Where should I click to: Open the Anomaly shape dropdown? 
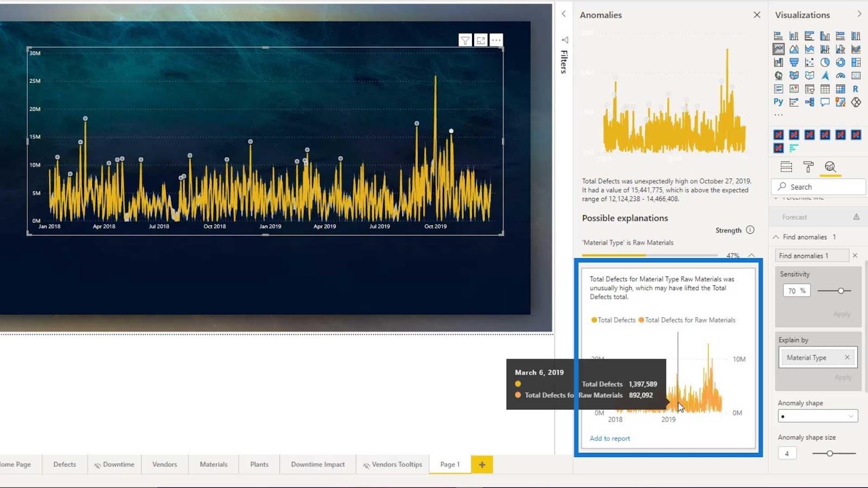(x=818, y=416)
